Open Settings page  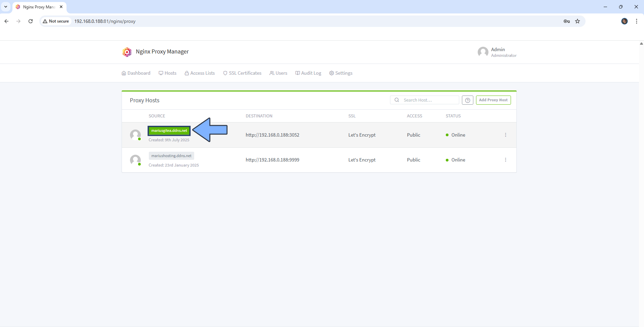click(x=341, y=73)
